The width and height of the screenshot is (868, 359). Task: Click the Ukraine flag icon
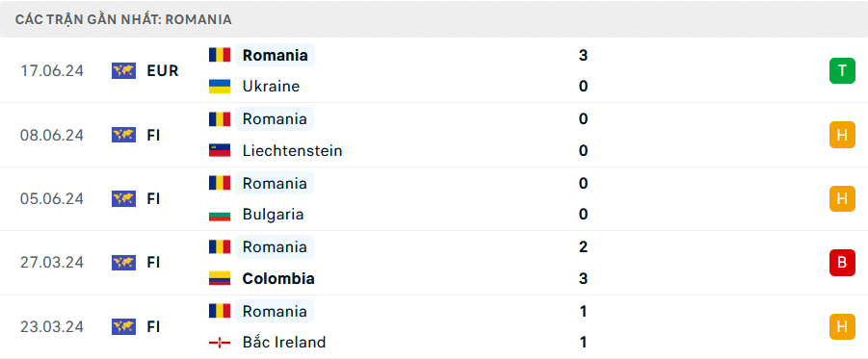(220, 87)
